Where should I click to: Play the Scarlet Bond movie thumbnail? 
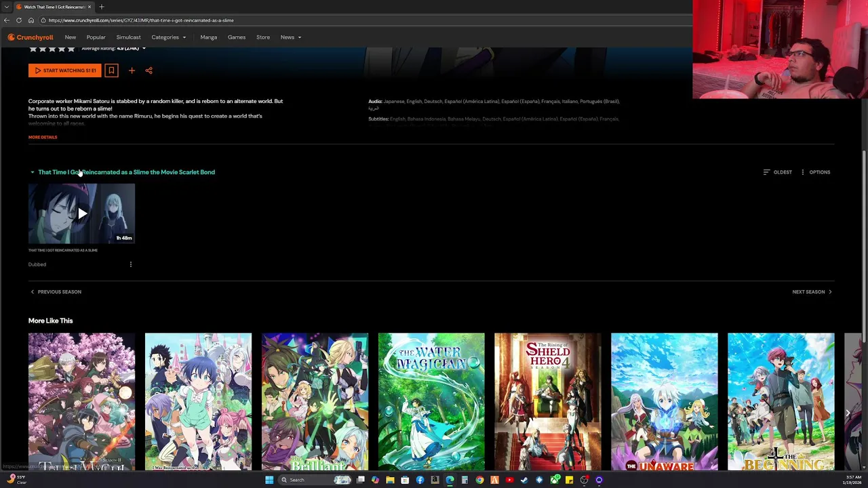pyautogui.click(x=81, y=213)
